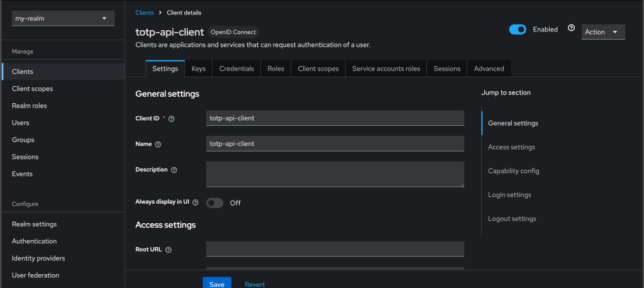Go back via Clients breadcrumb link

(x=145, y=13)
